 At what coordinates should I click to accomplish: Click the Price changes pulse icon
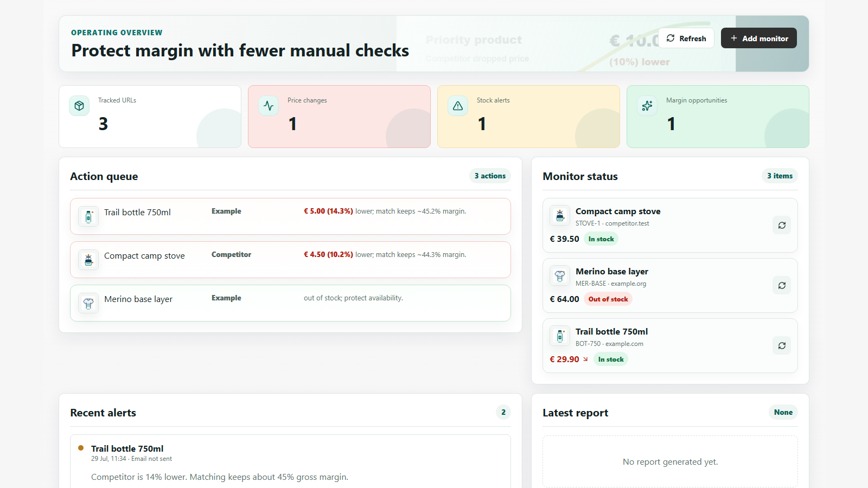click(x=269, y=106)
